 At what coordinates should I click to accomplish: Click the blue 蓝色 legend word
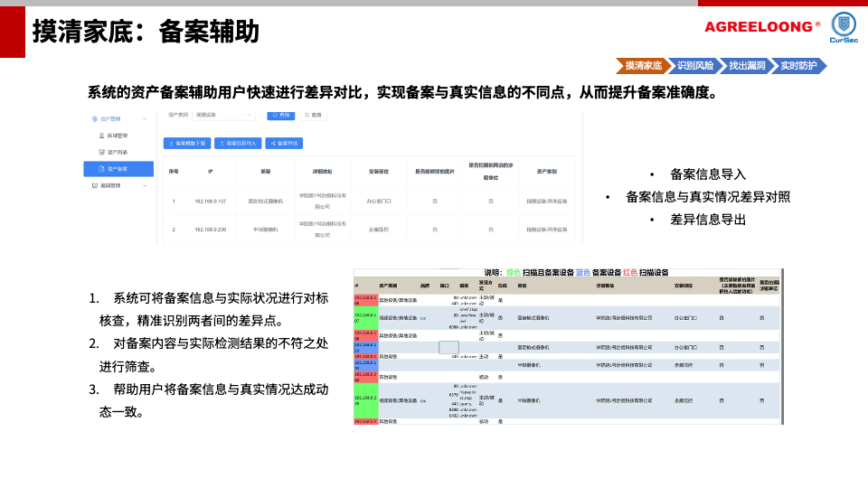[583, 273]
